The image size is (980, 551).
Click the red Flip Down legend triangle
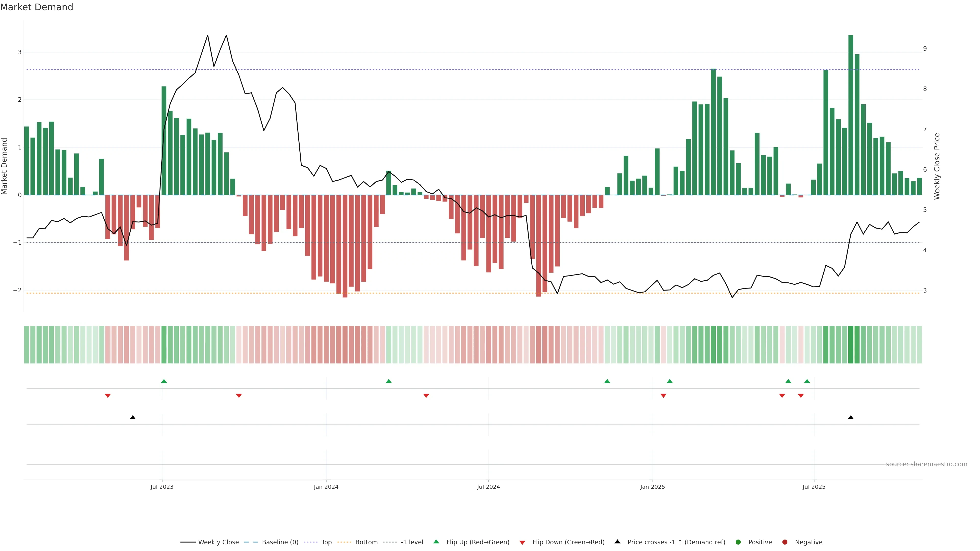pos(522,542)
